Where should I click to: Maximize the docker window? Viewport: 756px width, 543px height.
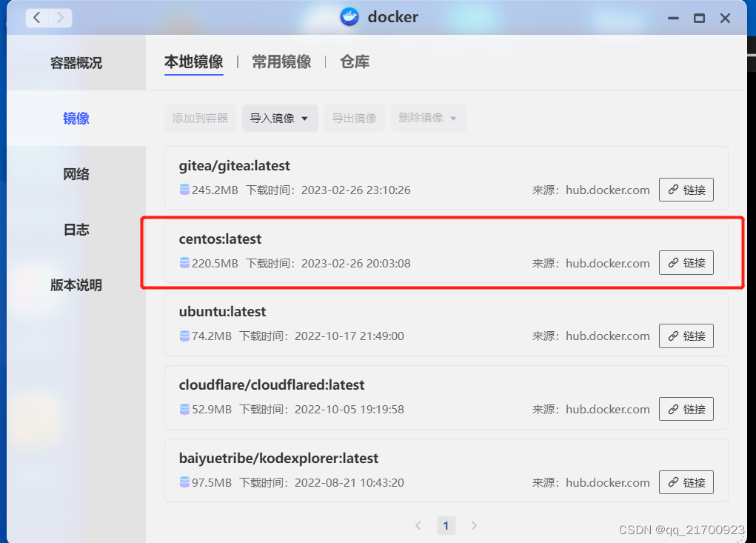tap(699, 19)
